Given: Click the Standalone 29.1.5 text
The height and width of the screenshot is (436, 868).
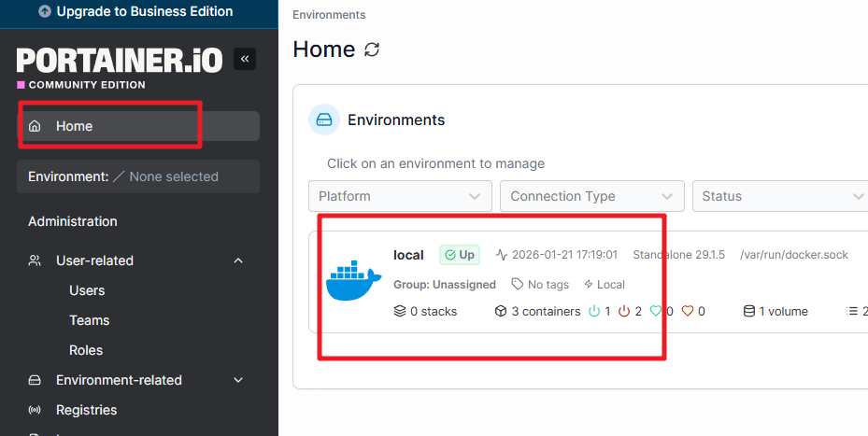Looking at the screenshot, I should tap(678, 255).
